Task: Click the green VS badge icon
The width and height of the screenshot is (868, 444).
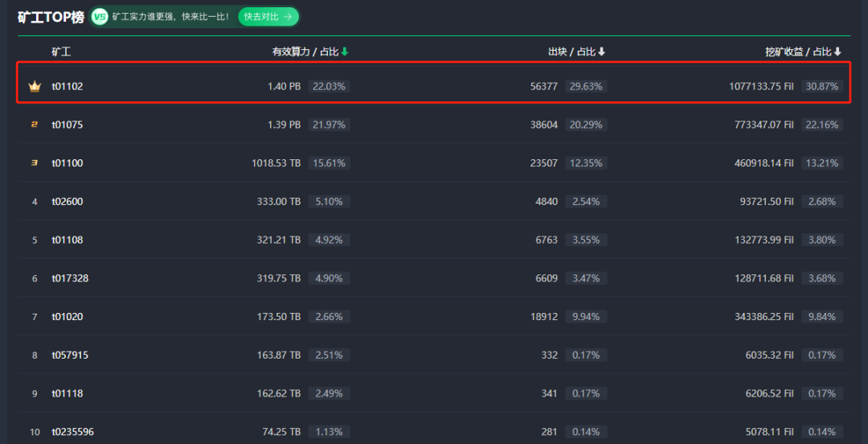Action: (x=100, y=17)
